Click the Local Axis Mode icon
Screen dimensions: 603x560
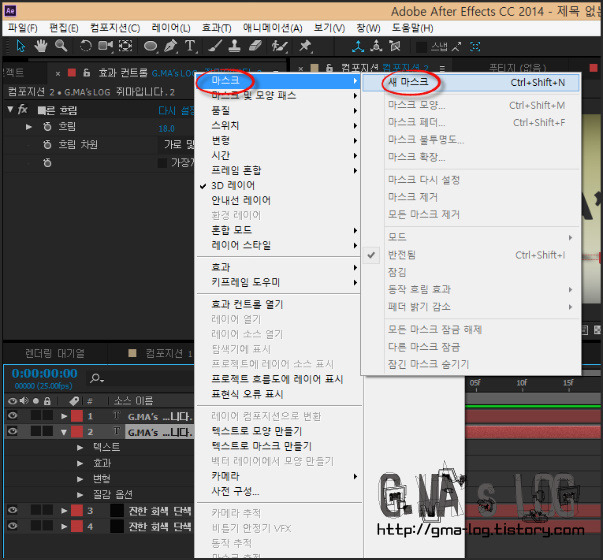358,47
